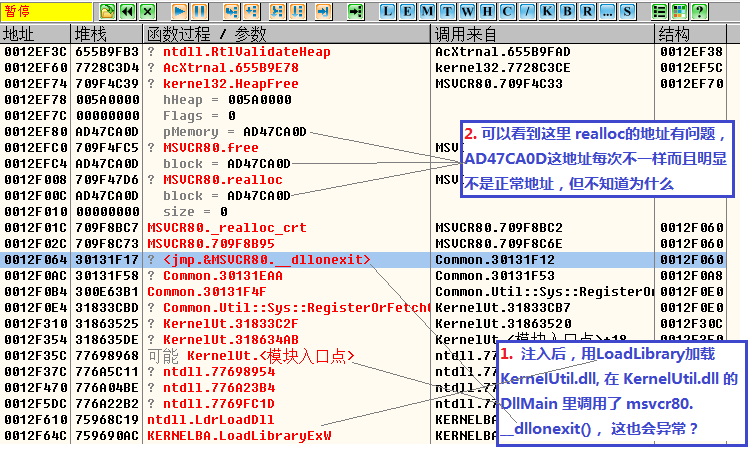Open Source window with S button
Image resolution: width=756 pixels, height=452 pixels.
(627, 11)
